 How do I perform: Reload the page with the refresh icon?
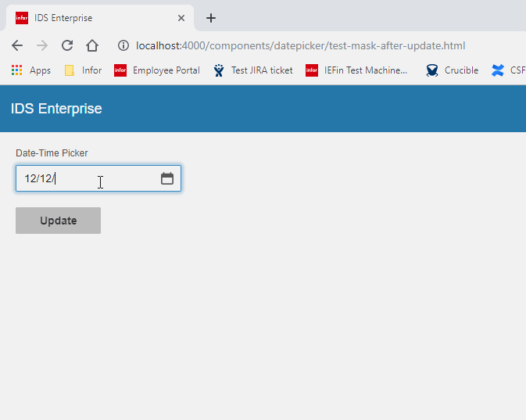(x=67, y=45)
